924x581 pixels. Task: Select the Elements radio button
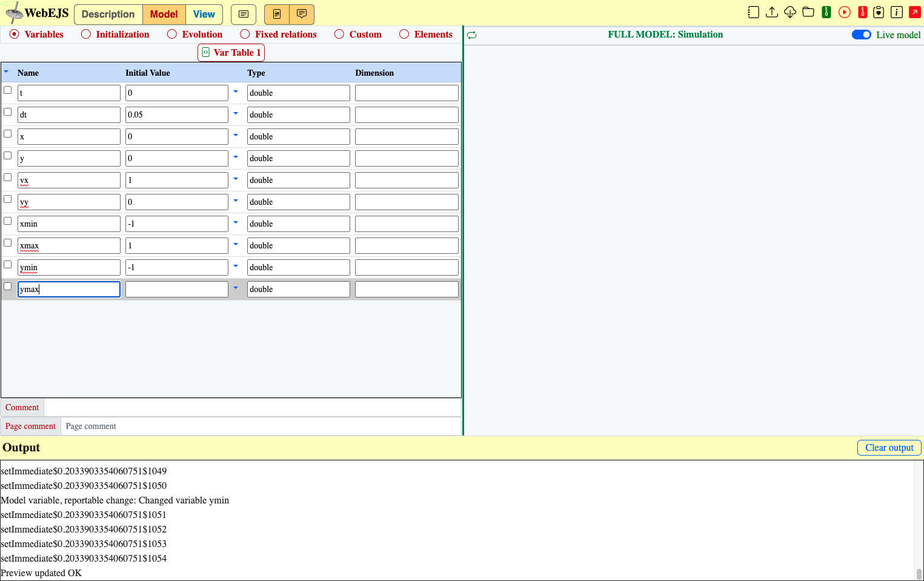(404, 35)
